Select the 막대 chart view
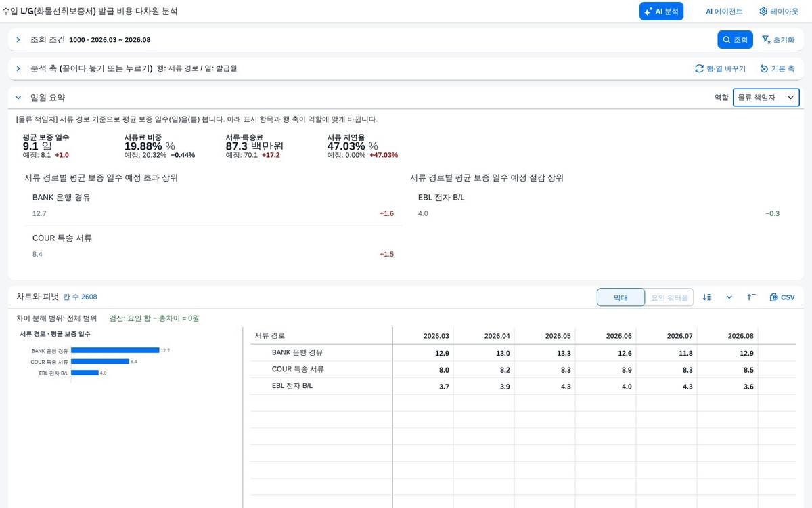Viewport: 812px width, 508px height. click(621, 297)
